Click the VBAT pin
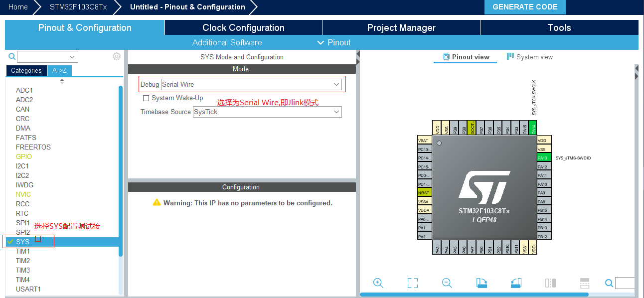The width and height of the screenshot is (644, 298). click(424, 141)
